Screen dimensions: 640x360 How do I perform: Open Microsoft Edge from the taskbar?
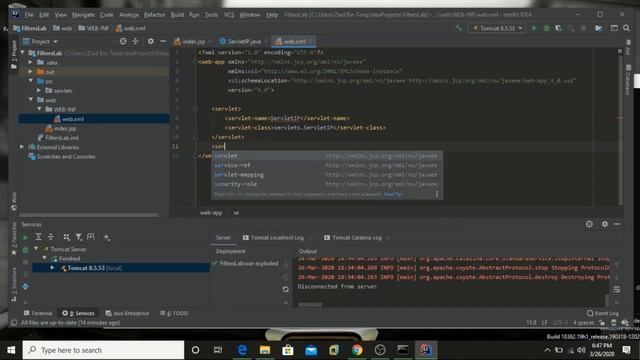click(242, 350)
